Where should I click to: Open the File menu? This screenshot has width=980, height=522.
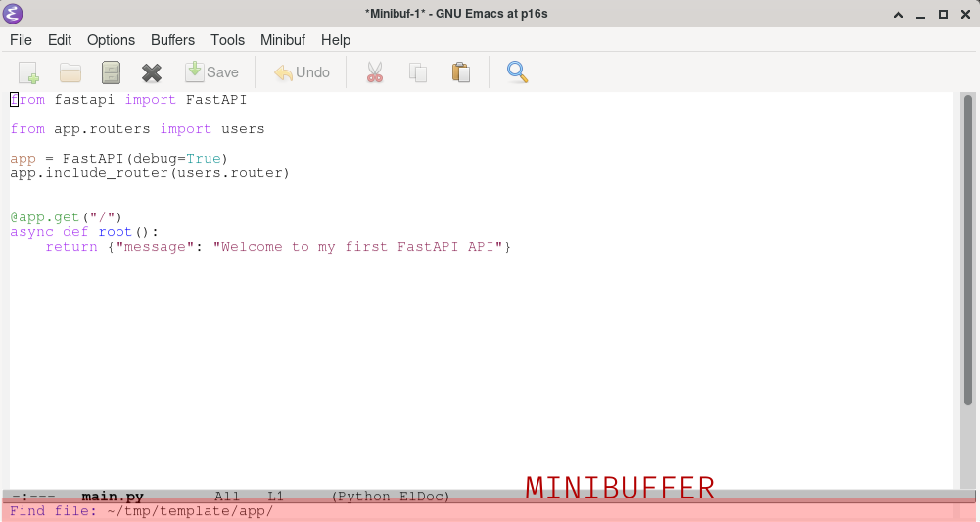click(x=21, y=40)
